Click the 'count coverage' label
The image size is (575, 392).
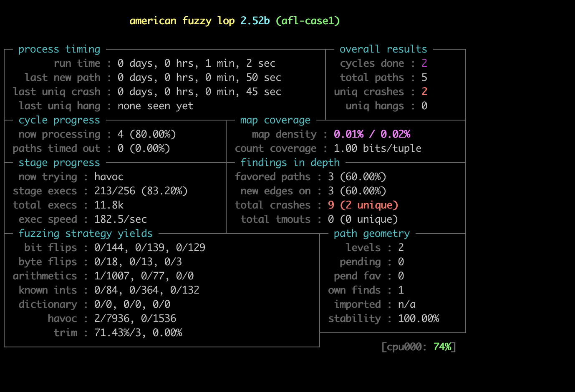[x=275, y=148]
